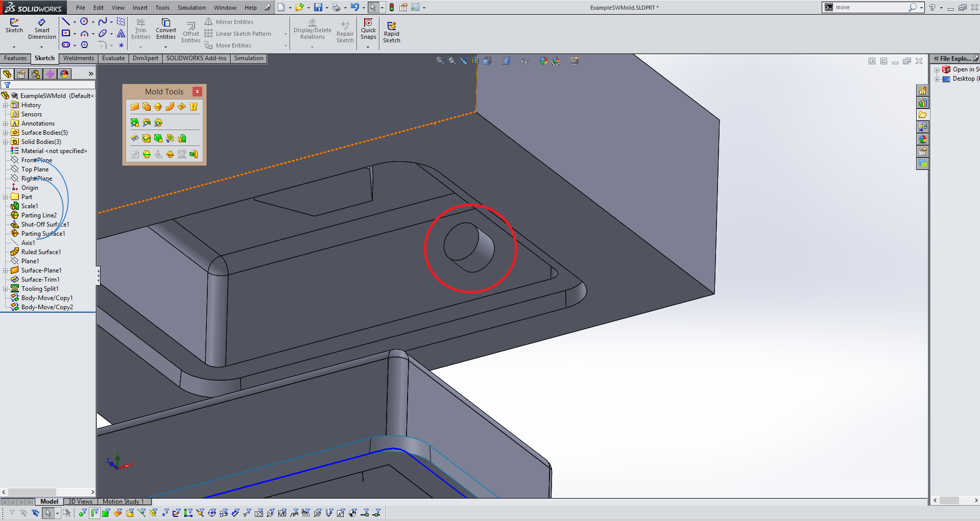Click the first icon in Mold Tools second row
The width and height of the screenshot is (980, 521).
(135, 122)
